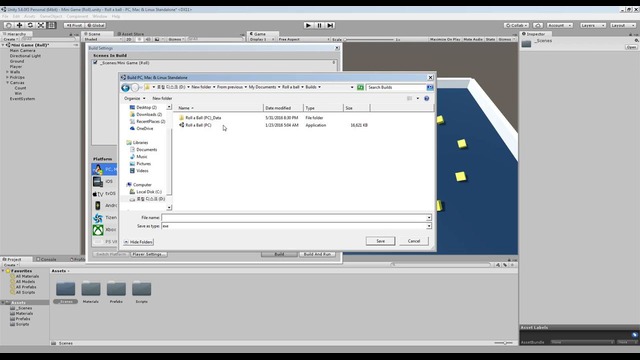Viewport: 640px width, 360px height.
Task: Collapse the Canvas object in Hierarchy
Action: tap(7, 82)
